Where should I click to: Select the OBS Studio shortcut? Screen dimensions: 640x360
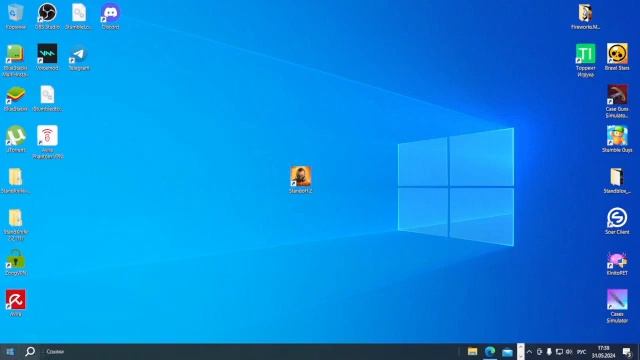coord(47,13)
